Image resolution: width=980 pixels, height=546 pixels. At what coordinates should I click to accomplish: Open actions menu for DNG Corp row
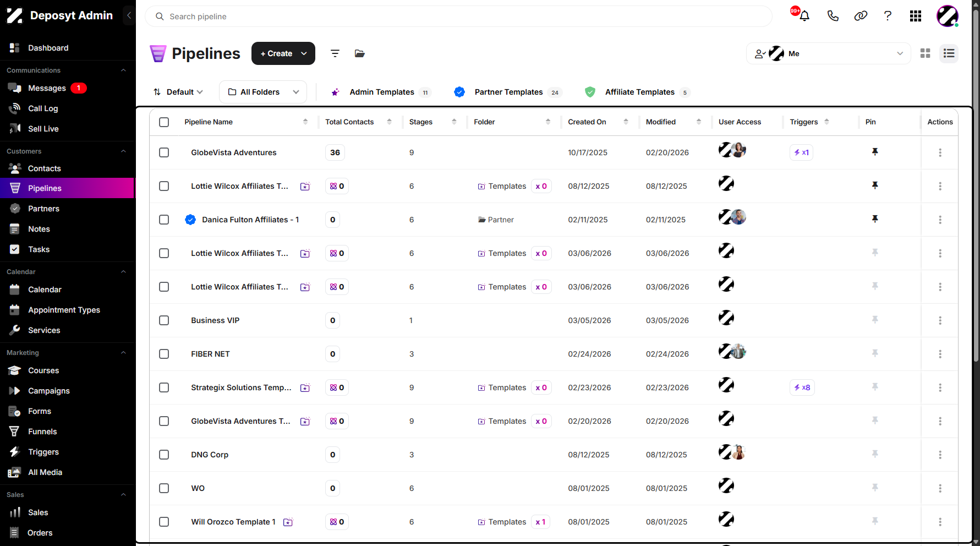[x=940, y=455]
